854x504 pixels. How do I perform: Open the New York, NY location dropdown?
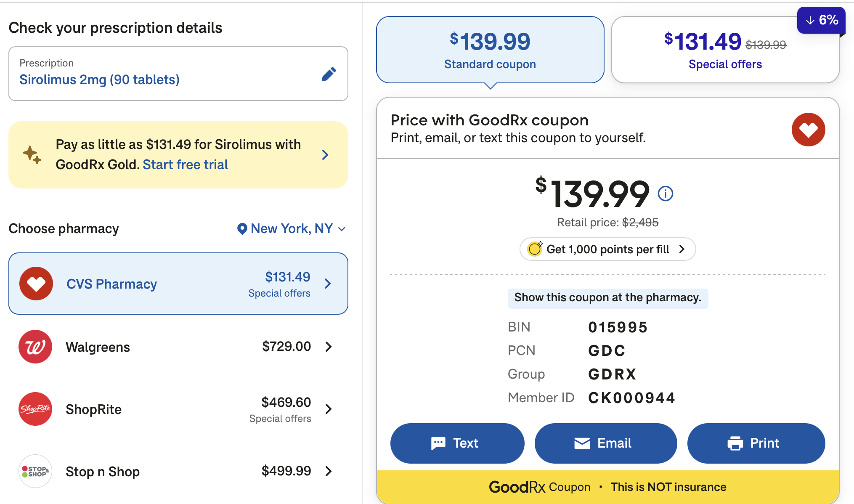[x=291, y=228]
